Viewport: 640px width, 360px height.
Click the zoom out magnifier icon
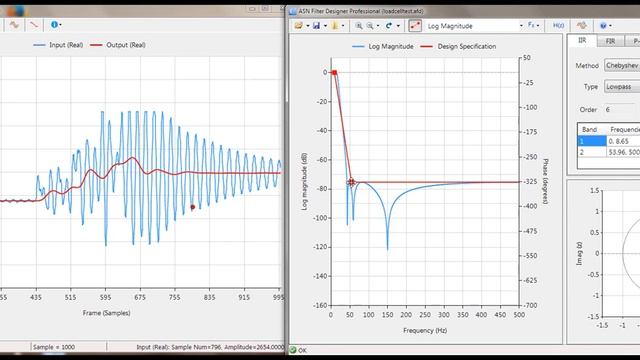click(370, 26)
